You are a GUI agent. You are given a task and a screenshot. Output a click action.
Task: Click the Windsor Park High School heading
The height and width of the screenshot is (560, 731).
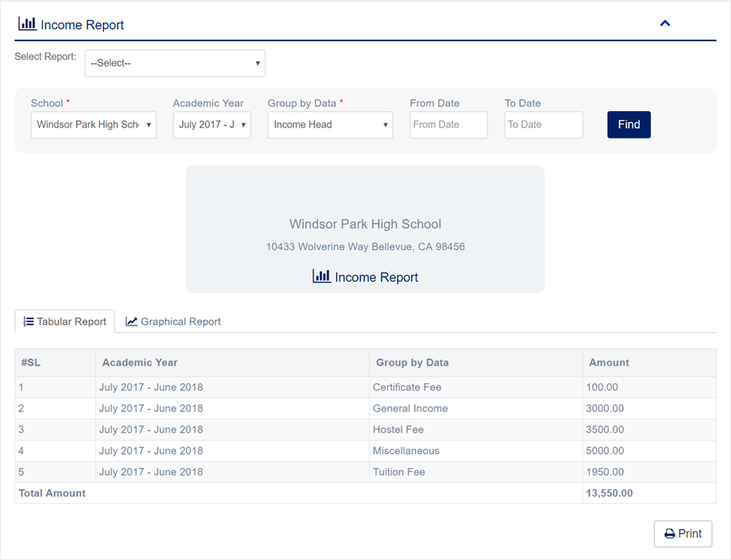[x=365, y=224]
